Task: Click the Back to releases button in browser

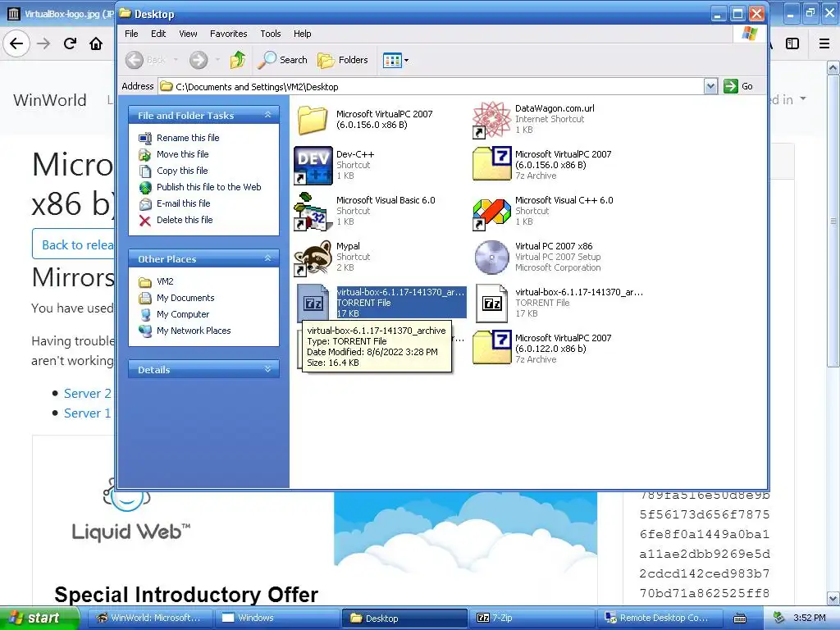Action: [x=74, y=244]
